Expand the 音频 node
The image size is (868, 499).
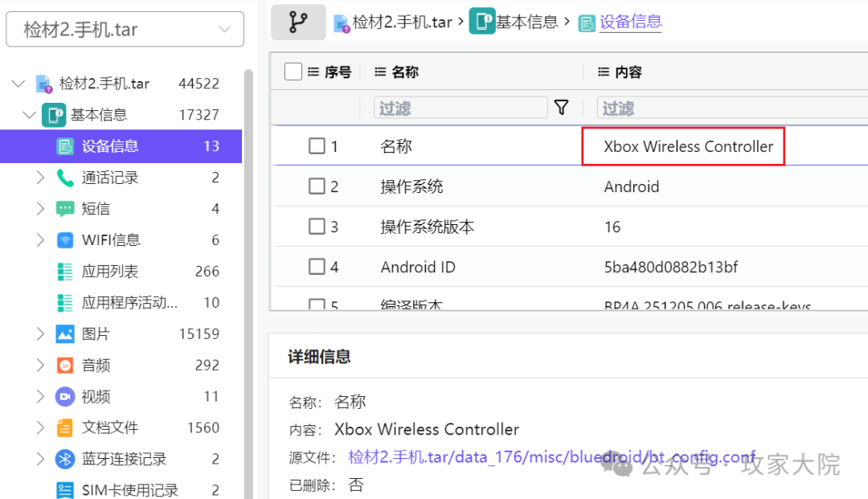(40, 365)
